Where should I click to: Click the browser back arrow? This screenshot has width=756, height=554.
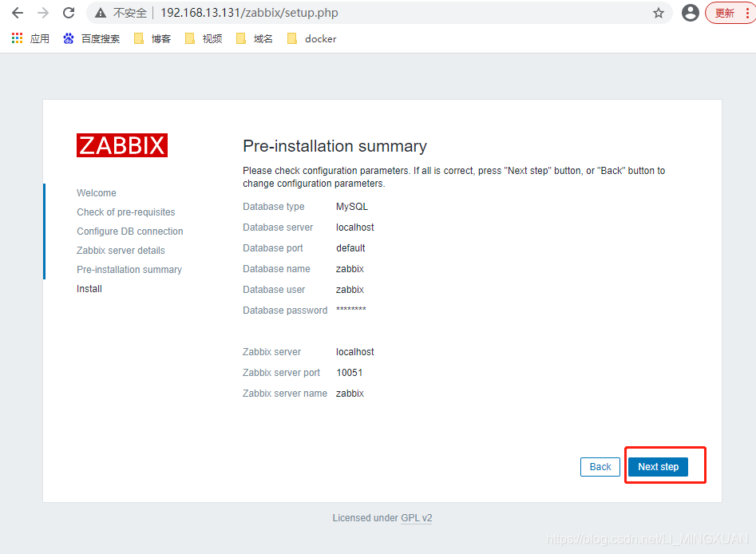point(18,13)
